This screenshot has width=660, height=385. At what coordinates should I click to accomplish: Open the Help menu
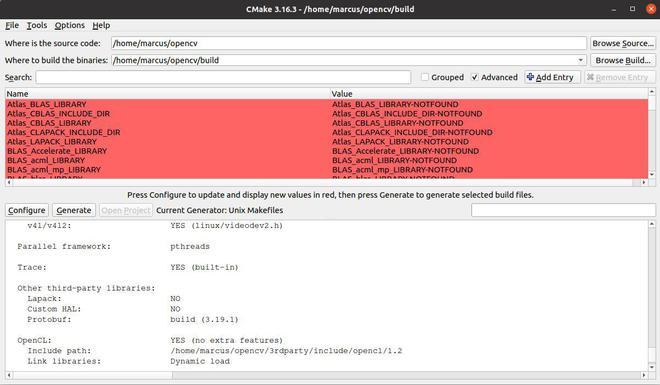click(101, 25)
